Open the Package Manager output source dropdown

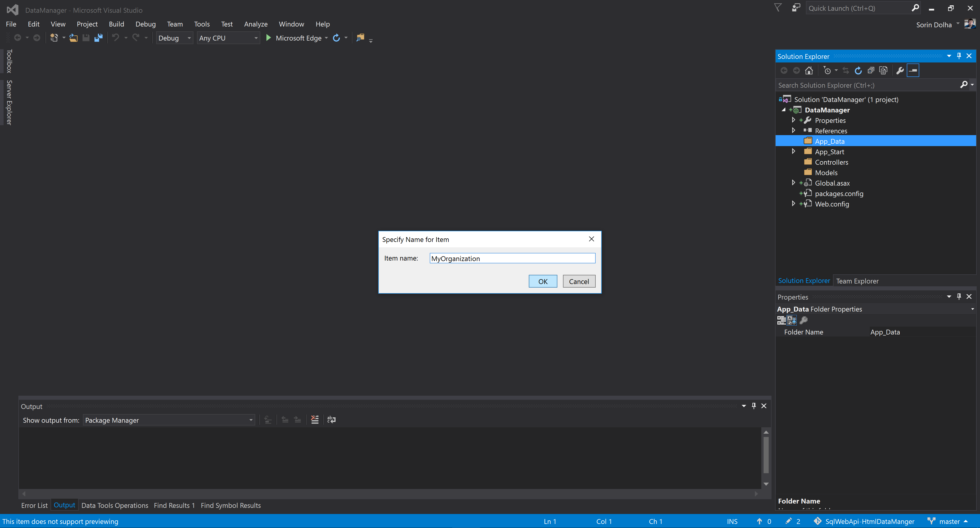250,420
